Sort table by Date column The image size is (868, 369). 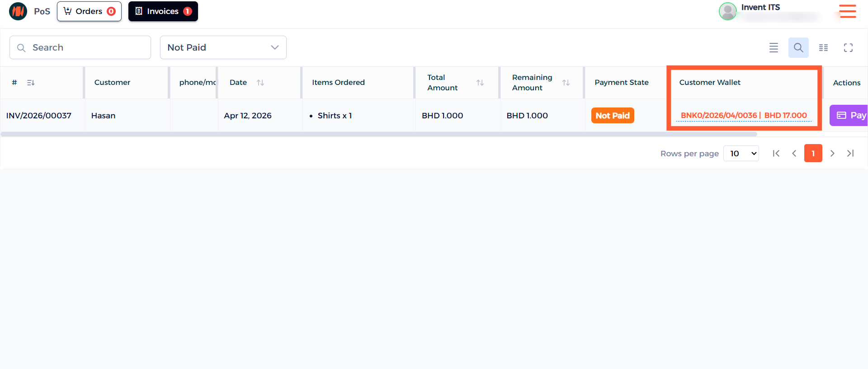click(x=260, y=83)
